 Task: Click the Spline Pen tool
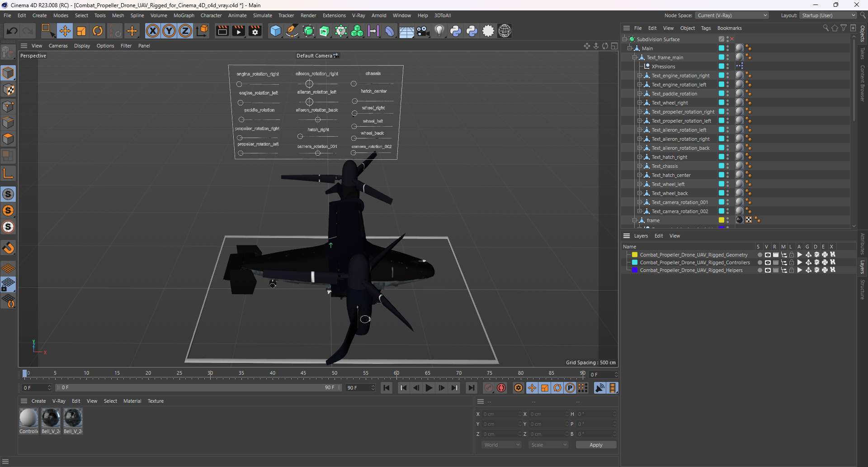tap(292, 31)
